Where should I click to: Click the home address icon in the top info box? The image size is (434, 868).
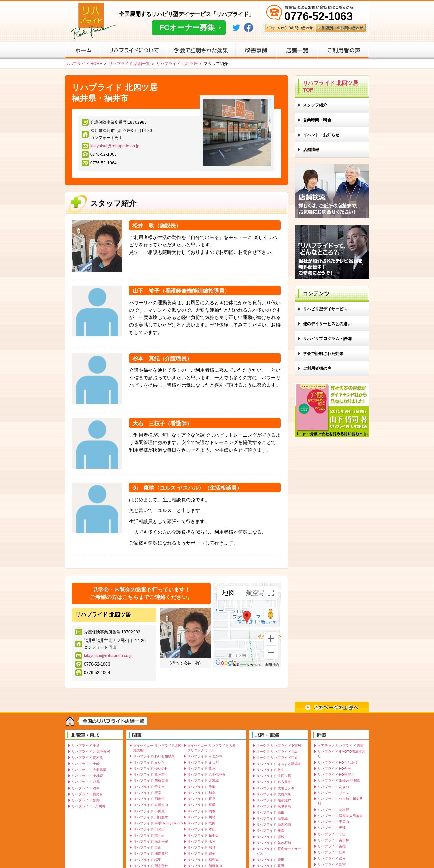85,134
